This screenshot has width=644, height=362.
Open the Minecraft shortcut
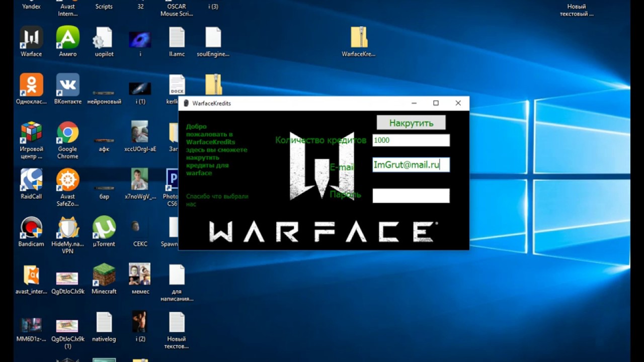coord(104,280)
